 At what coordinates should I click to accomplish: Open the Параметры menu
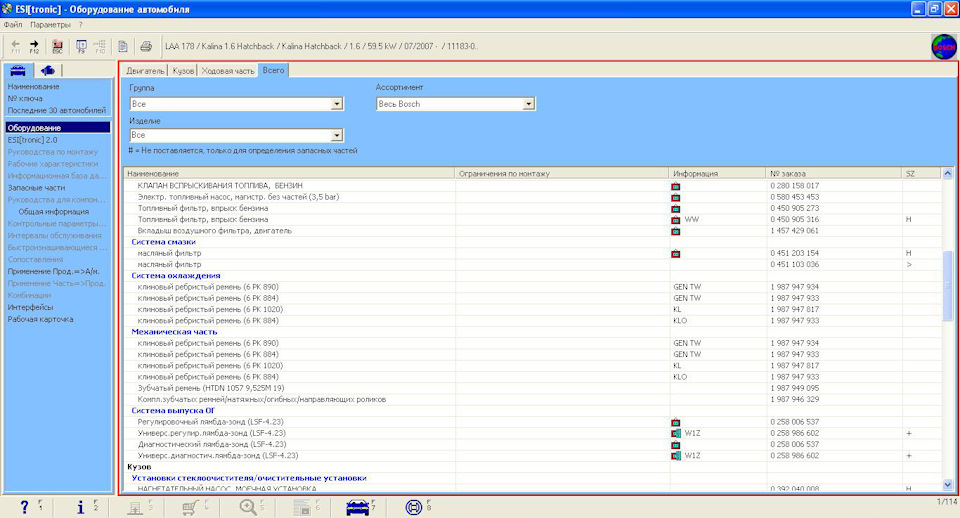pyautogui.click(x=50, y=25)
